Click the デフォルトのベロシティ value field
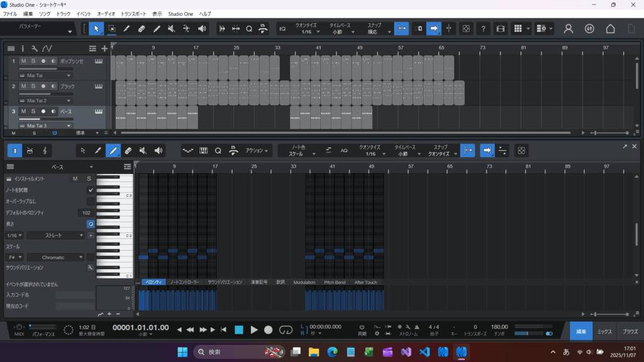The width and height of the screenshot is (644, 362). click(86, 213)
